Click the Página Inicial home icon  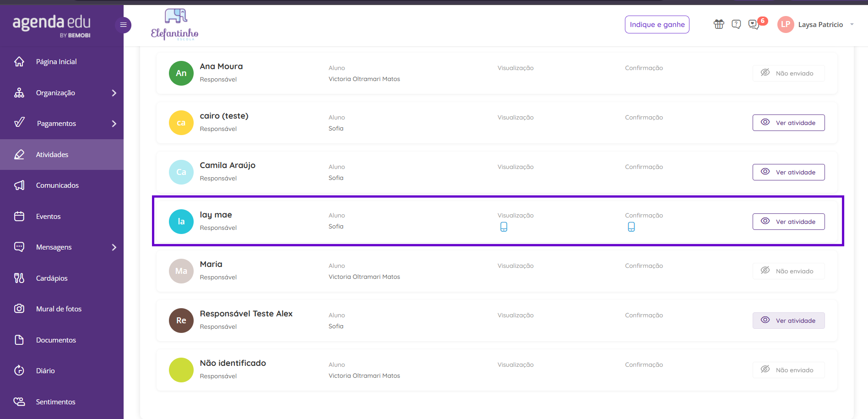(x=19, y=61)
